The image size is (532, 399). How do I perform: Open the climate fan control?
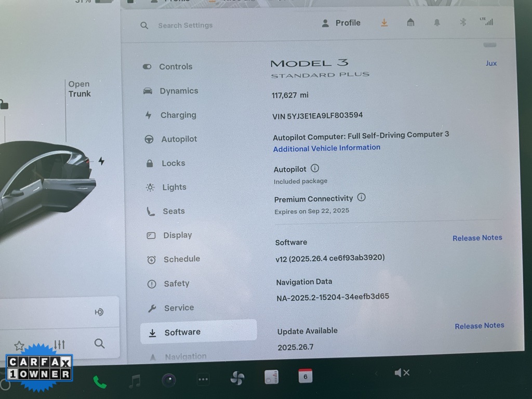point(237,378)
